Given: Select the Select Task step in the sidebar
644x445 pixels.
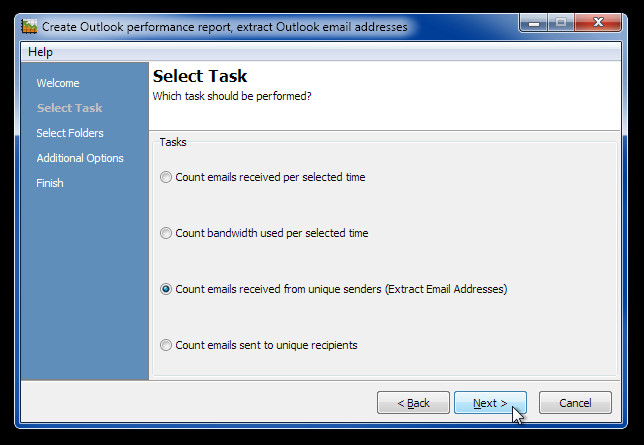Looking at the screenshot, I should [x=69, y=108].
